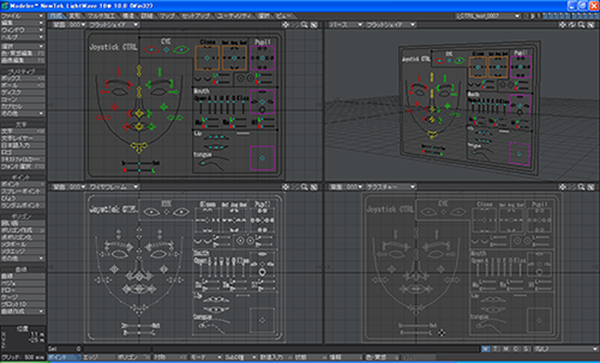Switch to the マップ (Map) tab
Viewport: 600px width, 363px height.
click(x=168, y=16)
